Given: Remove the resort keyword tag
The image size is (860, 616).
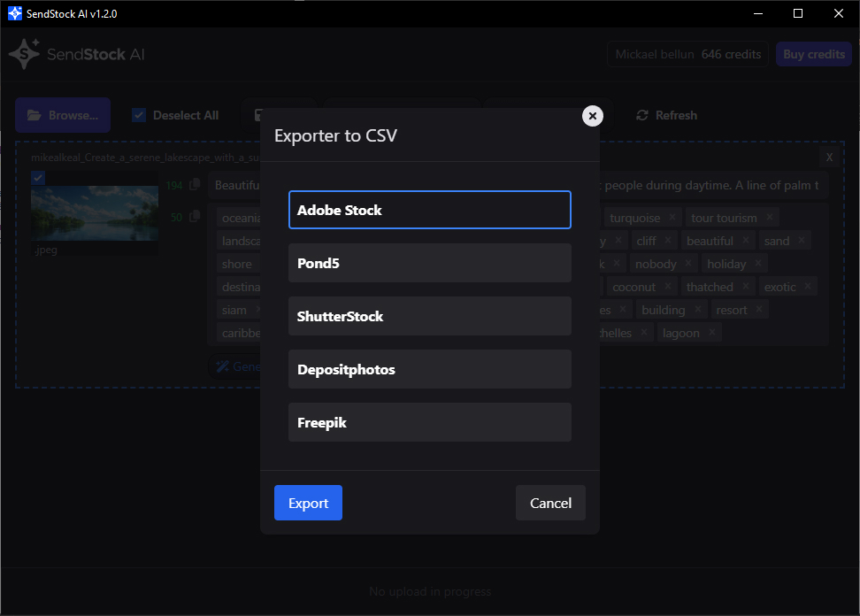Looking at the screenshot, I should pos(759,310).
